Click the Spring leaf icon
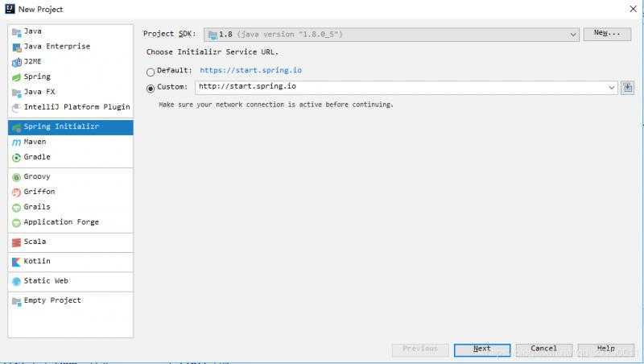The width and height of the screenshot is (644, 364). 16,77
